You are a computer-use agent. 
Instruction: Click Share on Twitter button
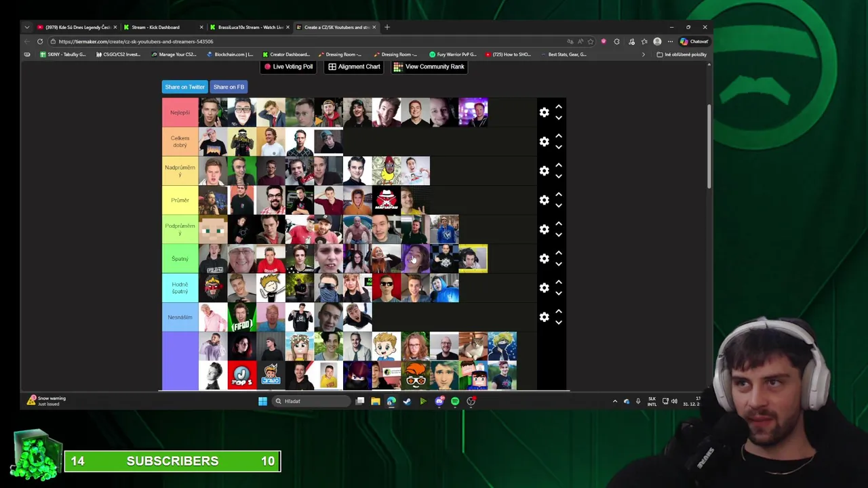click(184, 87)
